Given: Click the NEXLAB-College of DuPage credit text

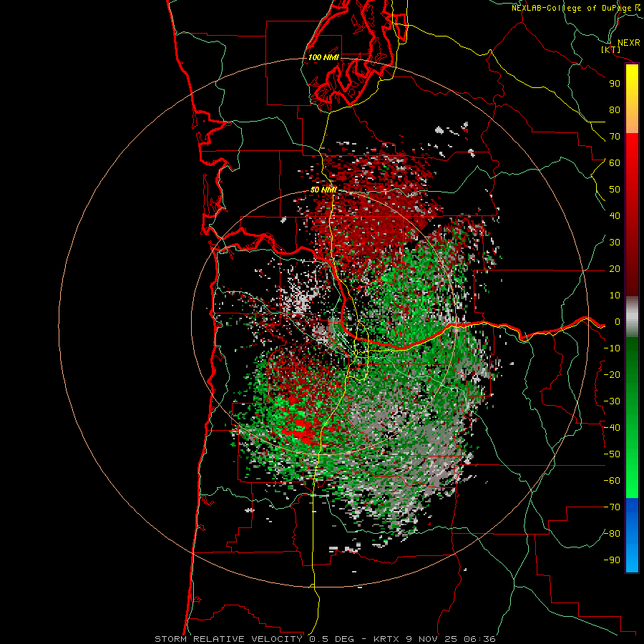Looking at the screenshot, I should coord(571,8).
